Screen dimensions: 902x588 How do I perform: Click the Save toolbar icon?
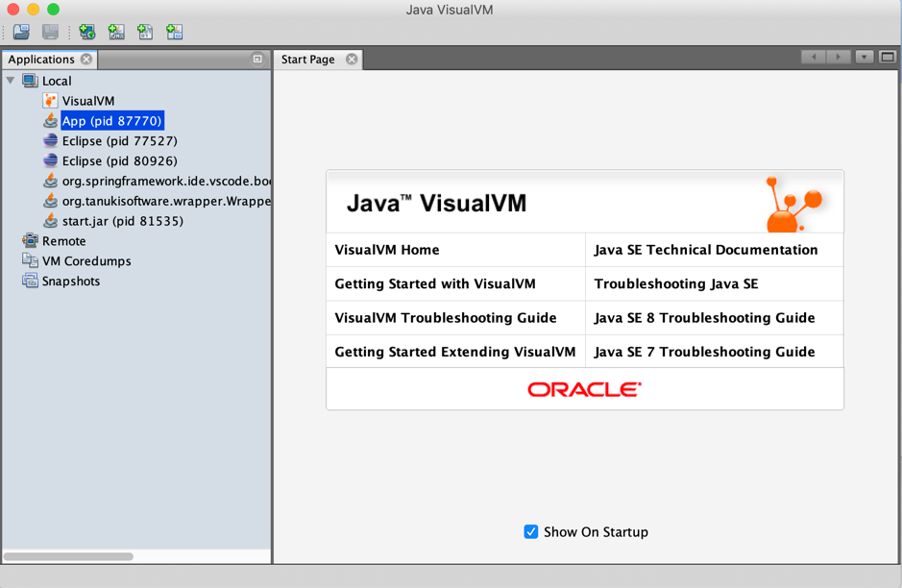pyautogui.click(x=49, y=32)
